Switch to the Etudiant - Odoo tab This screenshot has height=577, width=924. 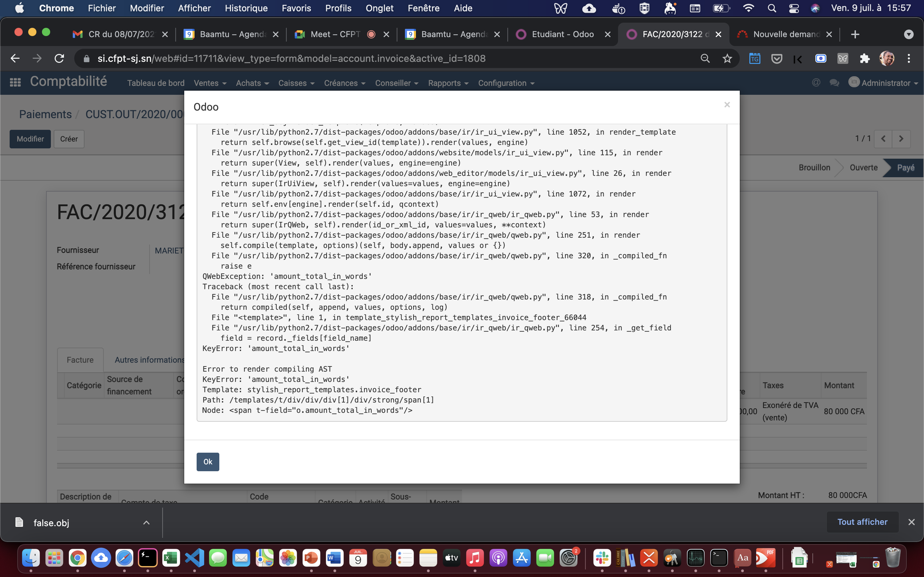(x=562, y=34)
